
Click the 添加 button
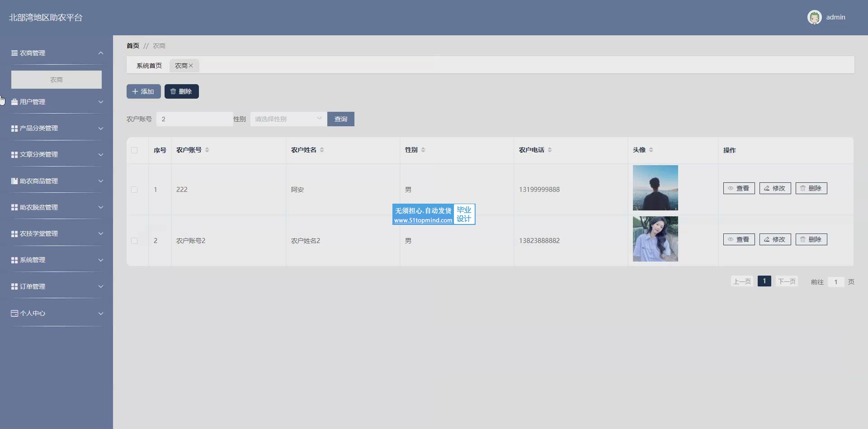[x=143, y=91]
